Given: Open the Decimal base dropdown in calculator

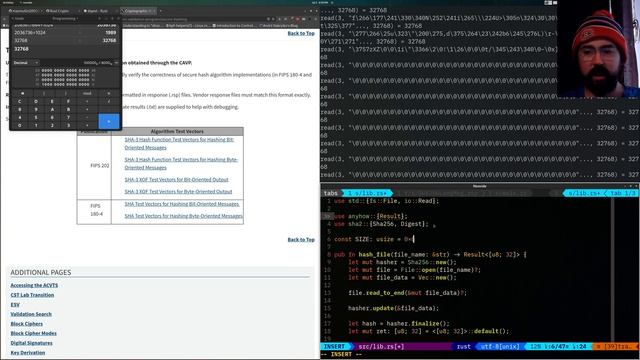Looking at the screenshot, I should [25, 63].
